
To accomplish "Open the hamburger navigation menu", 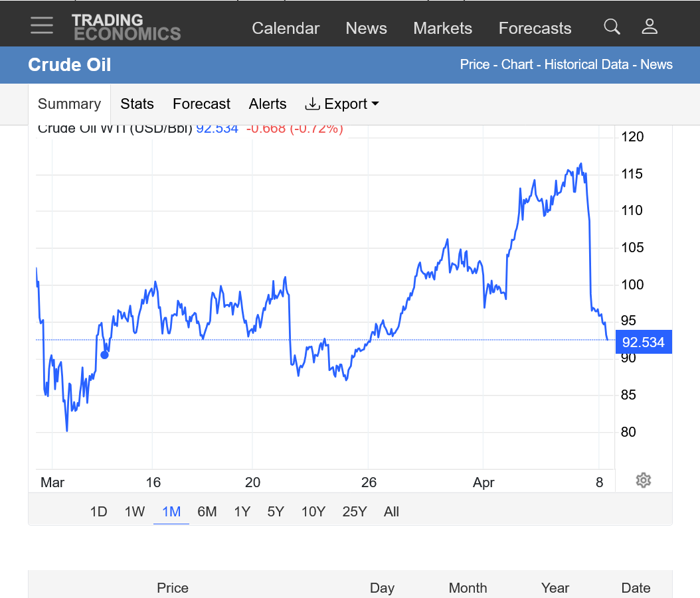I will (x=42, y=26).
